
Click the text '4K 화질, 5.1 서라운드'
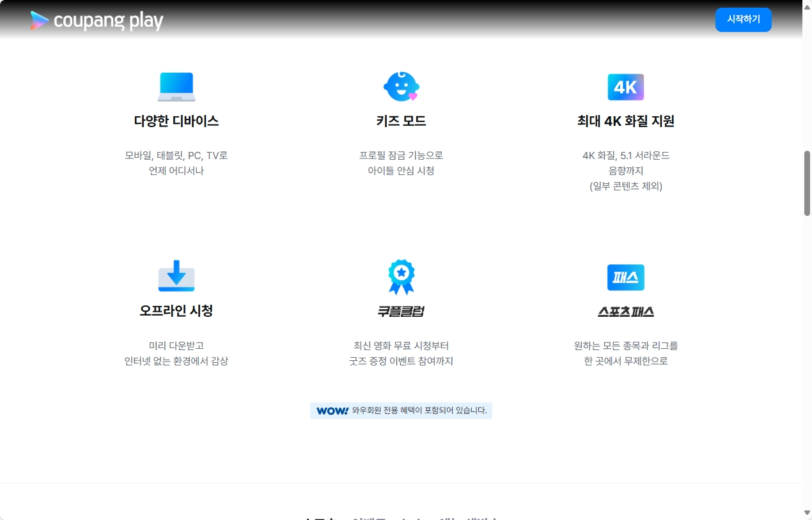coord(626,155)
